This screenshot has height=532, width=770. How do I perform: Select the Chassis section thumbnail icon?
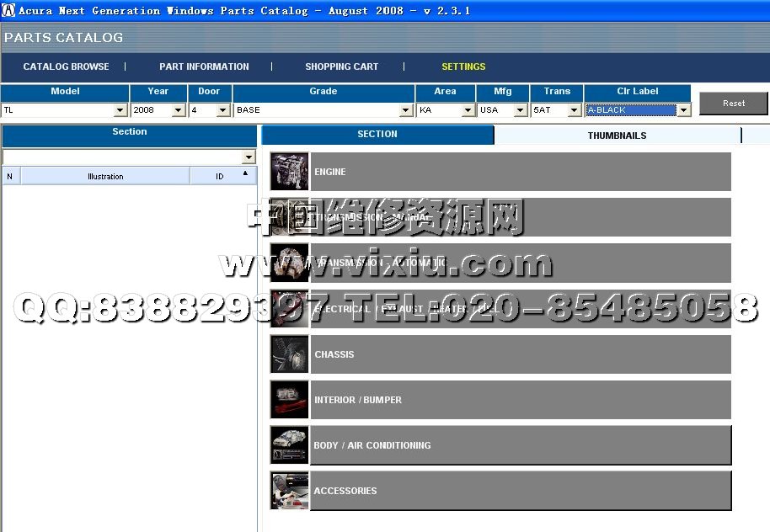(x=289, y=354)
